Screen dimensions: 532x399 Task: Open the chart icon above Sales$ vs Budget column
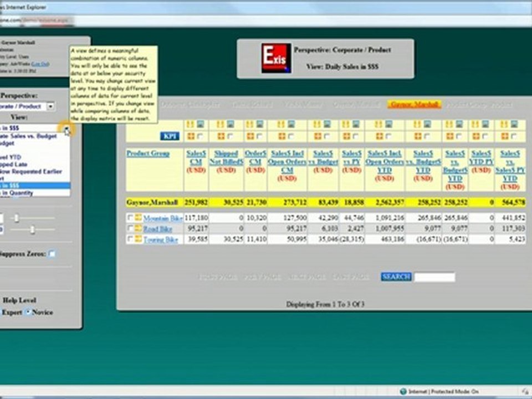327,124
